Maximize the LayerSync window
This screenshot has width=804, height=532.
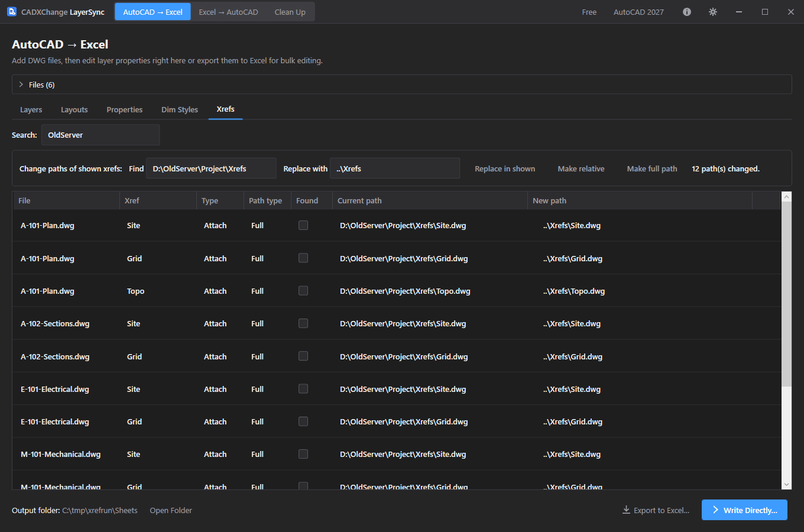765,12
